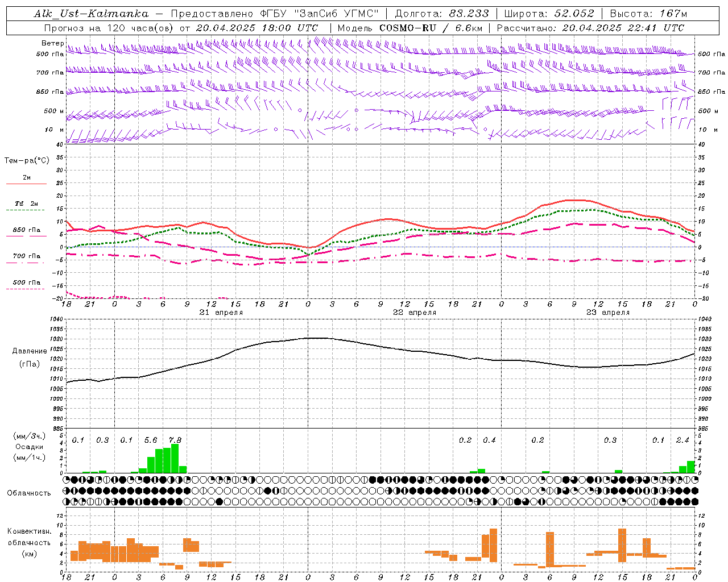
Task: Click the 'Осадки' precipitation label
Action: pyautogui.click(x=30, y=447)
